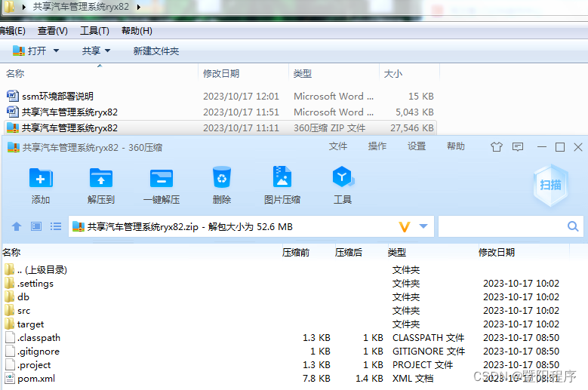Click the parent directory (上级目录) folder icon
Image resolution: width=588 pixels, height=390 pixels.
tap(9, 269)
